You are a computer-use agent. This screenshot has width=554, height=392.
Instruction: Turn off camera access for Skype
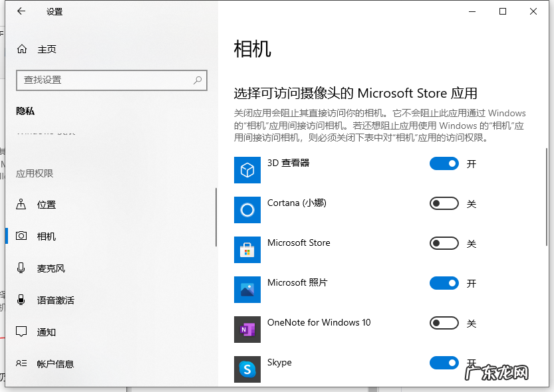pyautogui.click(x=444, y=363)
